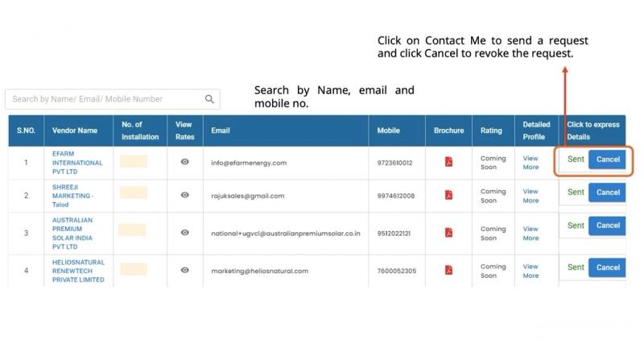Open PDF brochure for EFARM INTERNATIONAL
This screenshot has width=644, height=360.
[x=448, y=162]
